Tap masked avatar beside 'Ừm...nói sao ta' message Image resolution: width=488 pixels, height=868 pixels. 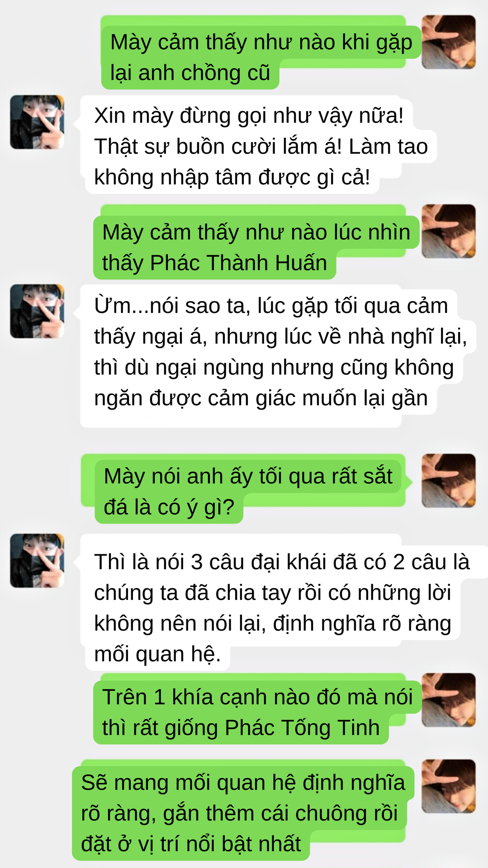click(x=37, y=311)
